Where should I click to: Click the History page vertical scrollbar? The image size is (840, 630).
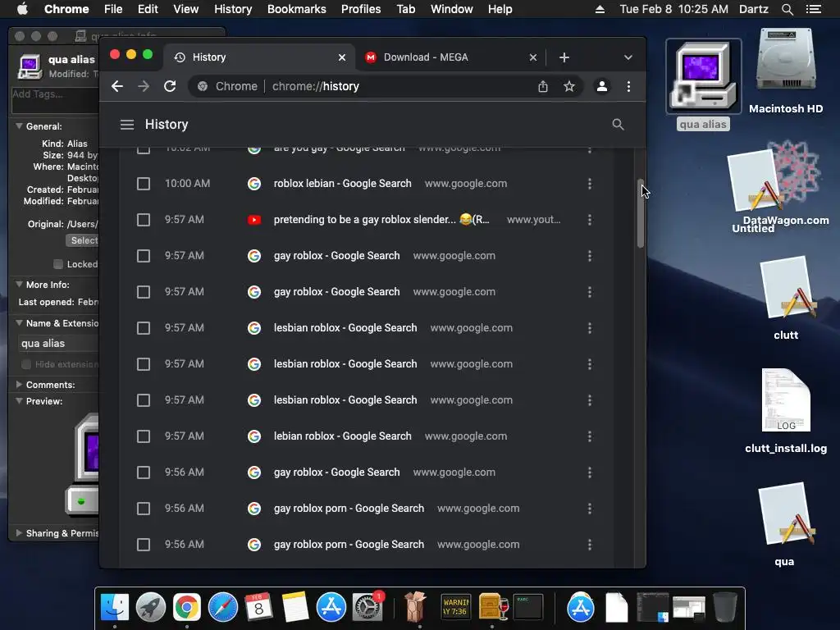tap(640, 214)
